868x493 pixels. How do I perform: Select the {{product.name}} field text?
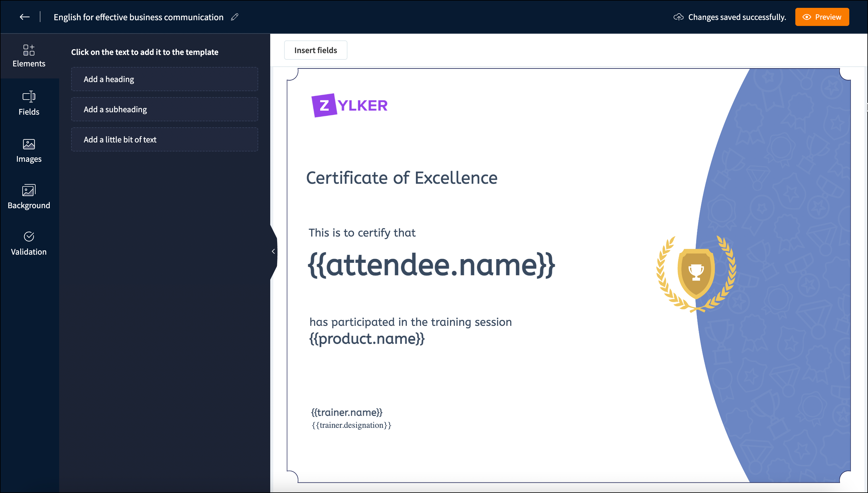pos(367,339)
